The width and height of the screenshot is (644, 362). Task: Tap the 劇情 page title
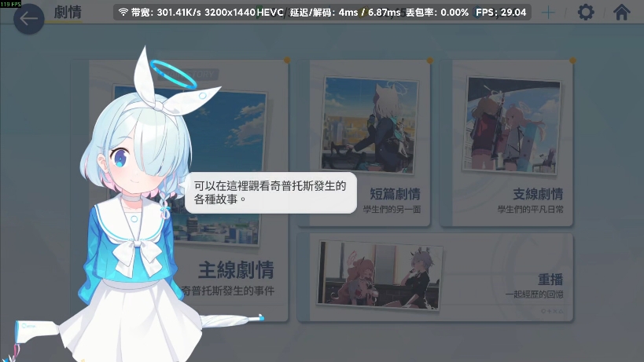[68, 12]
